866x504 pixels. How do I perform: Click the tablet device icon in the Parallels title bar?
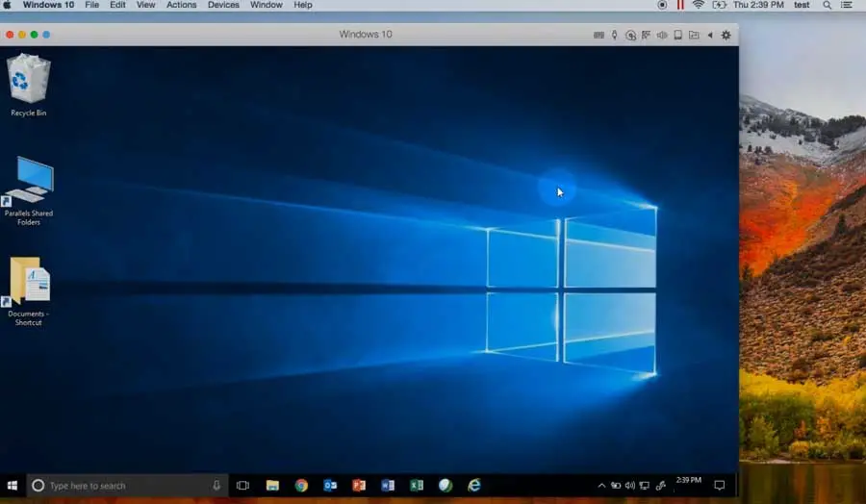click(x=677, y=35)
